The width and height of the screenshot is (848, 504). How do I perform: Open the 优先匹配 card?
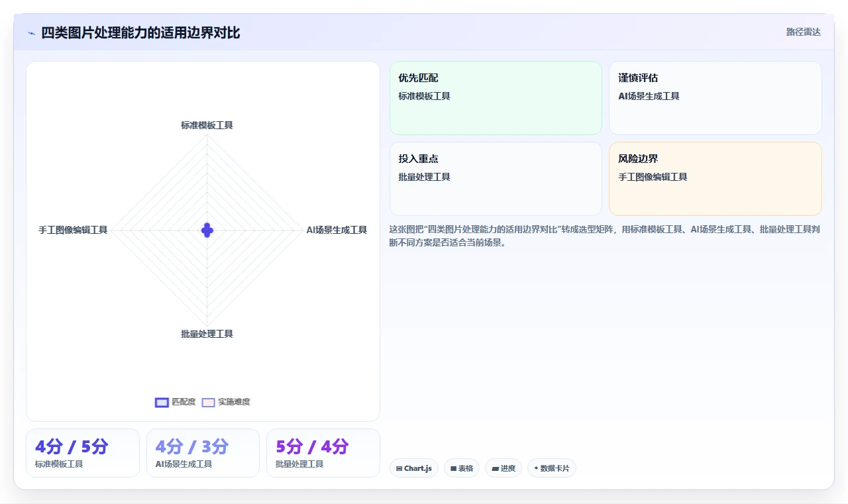point(496,98)
